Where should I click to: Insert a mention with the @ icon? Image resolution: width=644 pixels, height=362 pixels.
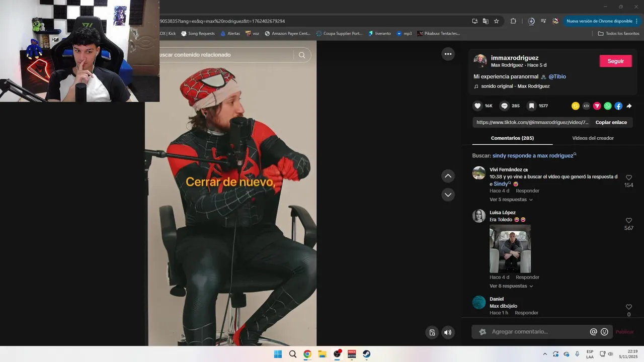point(593,332)
